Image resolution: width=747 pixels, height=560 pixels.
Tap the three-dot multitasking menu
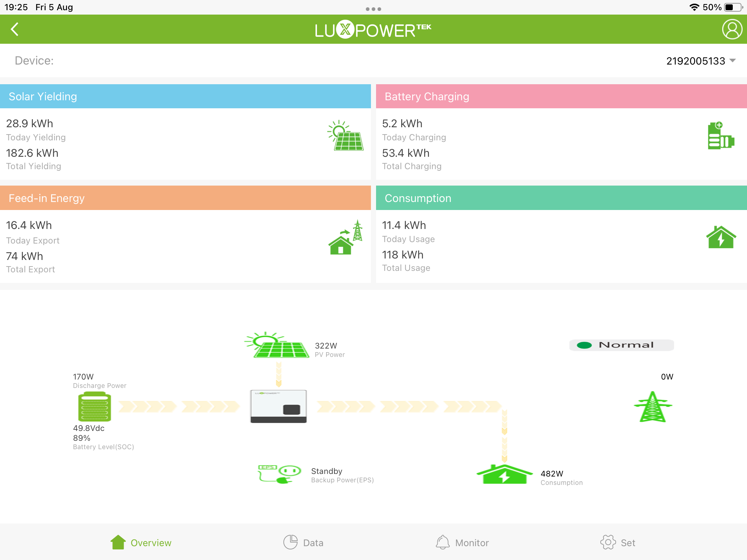(373, 9)
